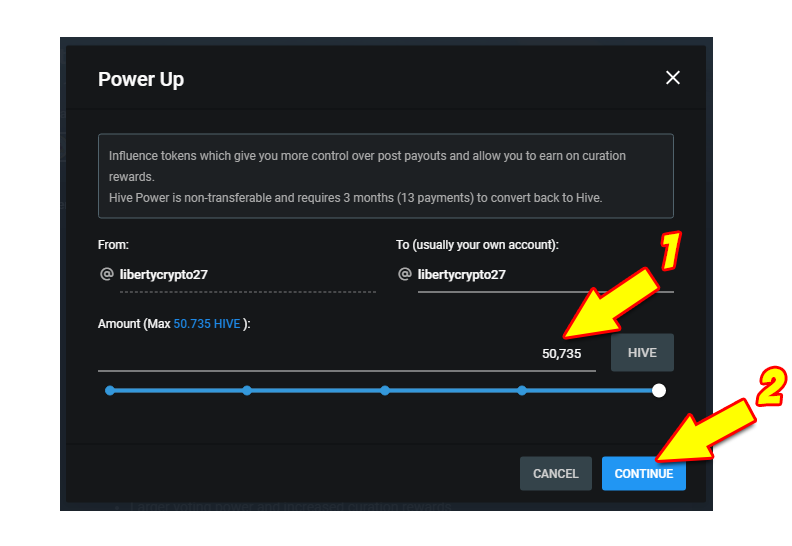This screenshot has height=546, width=792.
Task: Click the 'Amount (Max' label text
Action: 134,324
